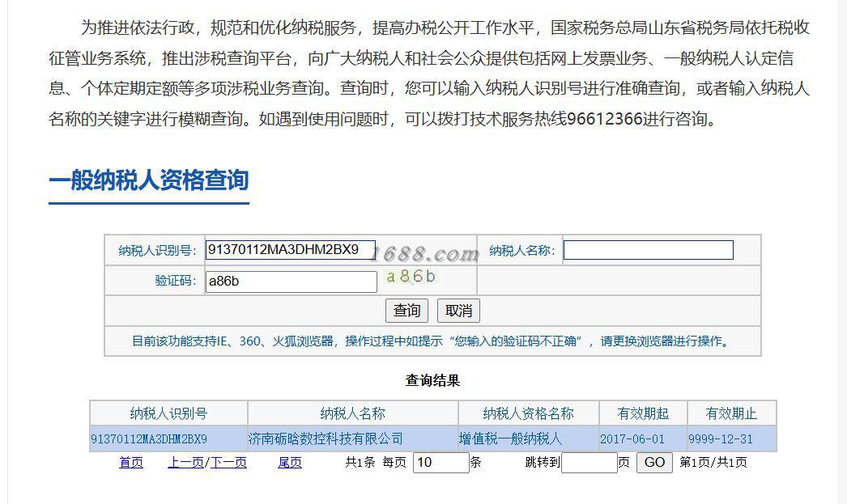The width and height of the screenshot is (847, 504).
Task: Click the 验证码 label
Action: [176, 281]
